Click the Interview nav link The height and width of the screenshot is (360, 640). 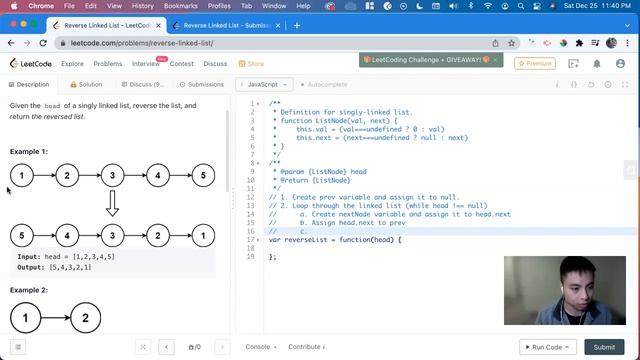(145, 64)
